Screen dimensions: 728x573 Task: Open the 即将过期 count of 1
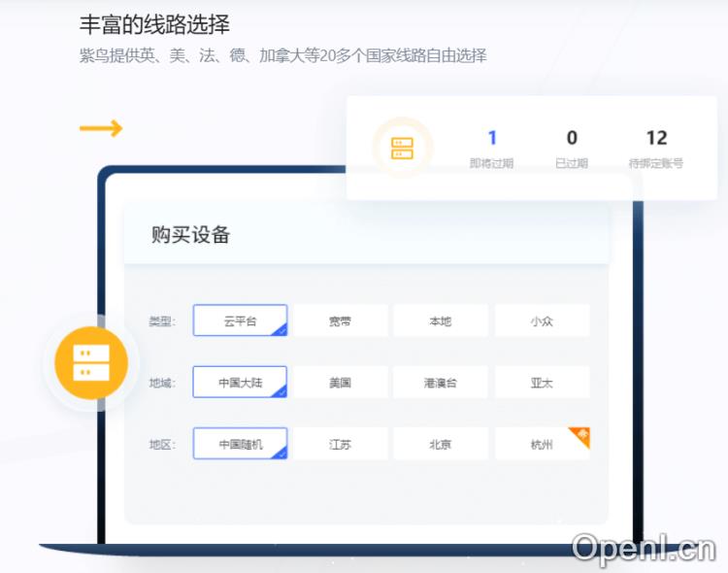[492, 139]
